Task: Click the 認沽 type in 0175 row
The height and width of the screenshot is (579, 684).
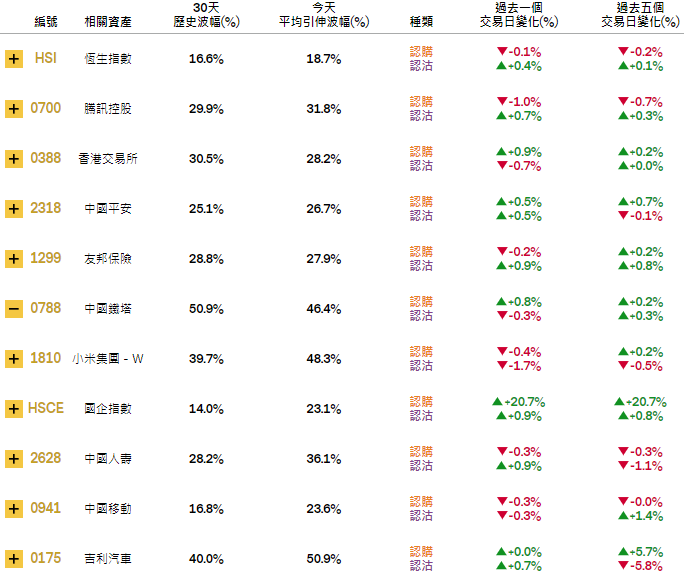Action: [421, 565]
